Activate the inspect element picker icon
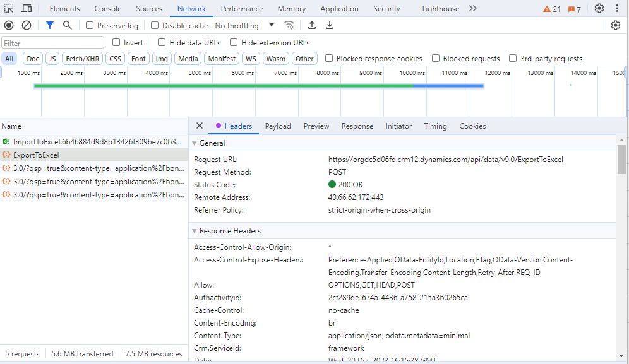 9,8
